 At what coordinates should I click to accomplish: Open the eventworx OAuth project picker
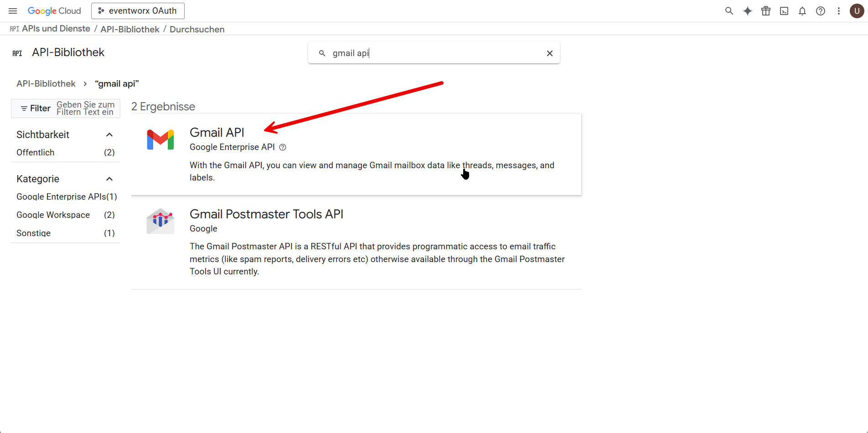pos(138,11)
